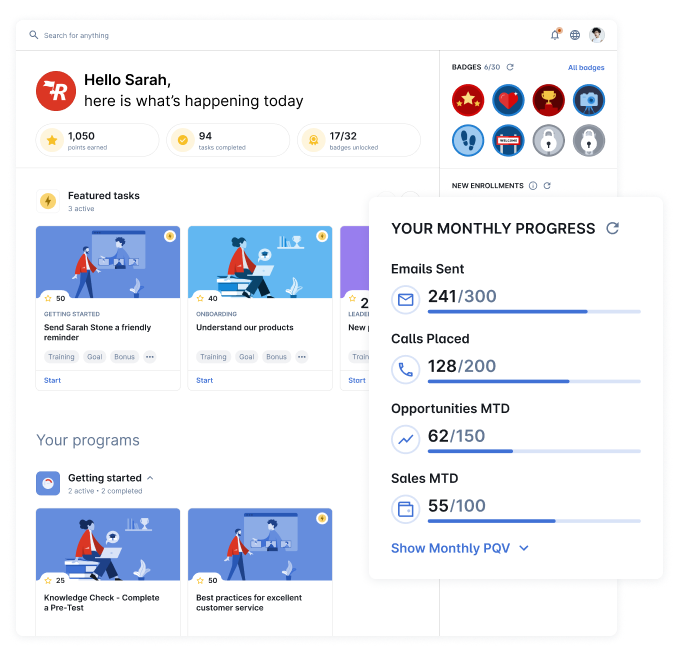Open more tags on Understand our products card
This screenshot has height=656, width=696.
(302, 357)
